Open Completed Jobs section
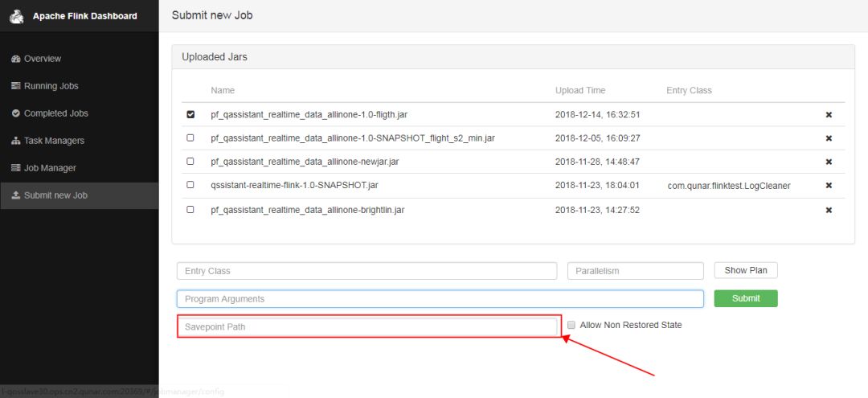This screenshot has height=398, width=868. click(x=79, y=113)
